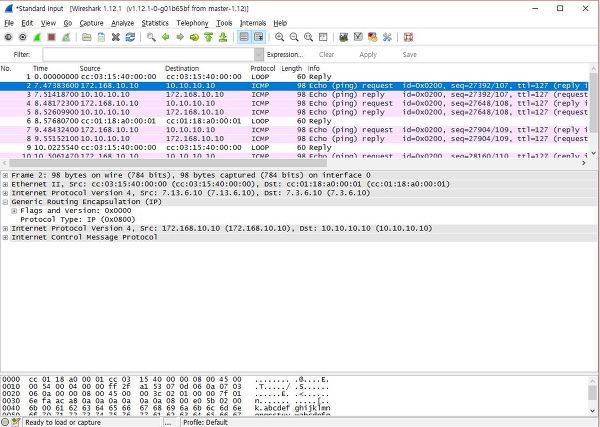The image size is (600, 427).
Task: Save the capture file icon
Action: [x=101, y=37]
